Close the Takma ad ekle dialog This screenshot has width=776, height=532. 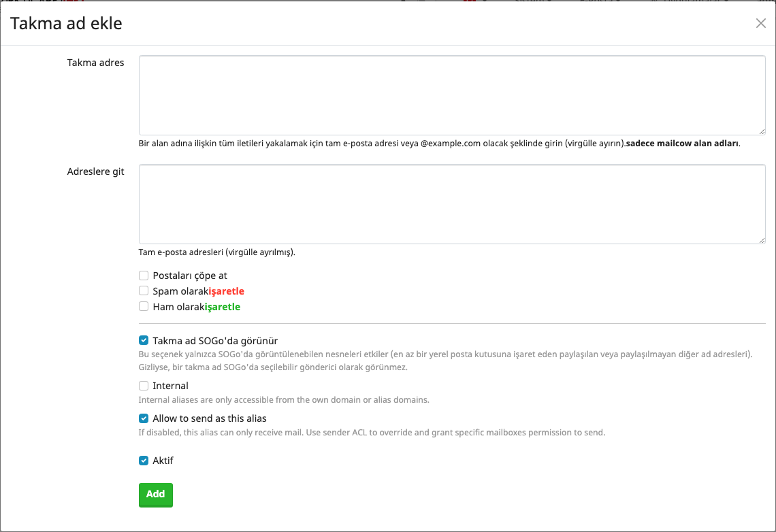[x=760, y=23]
